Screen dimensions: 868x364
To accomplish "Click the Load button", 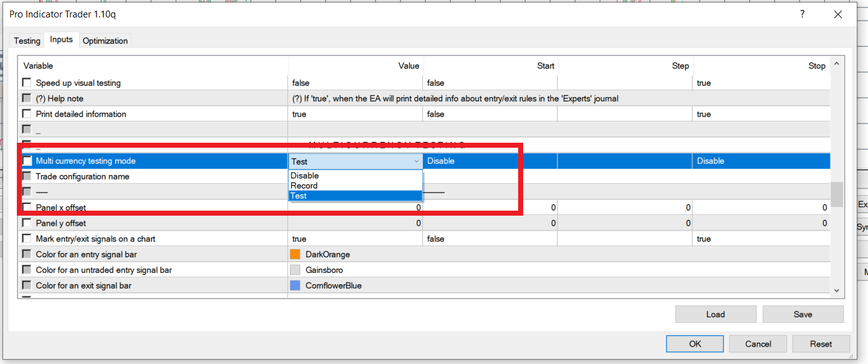I will click(x=715, y=314).
